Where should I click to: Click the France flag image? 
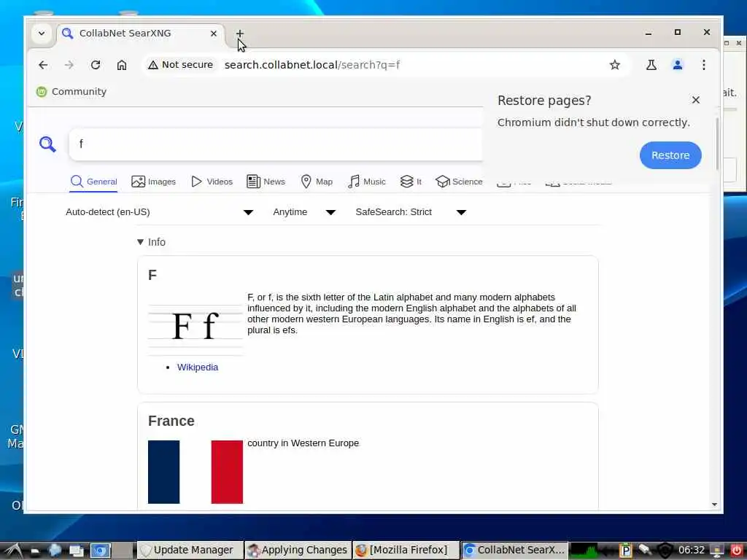(196, 472)
